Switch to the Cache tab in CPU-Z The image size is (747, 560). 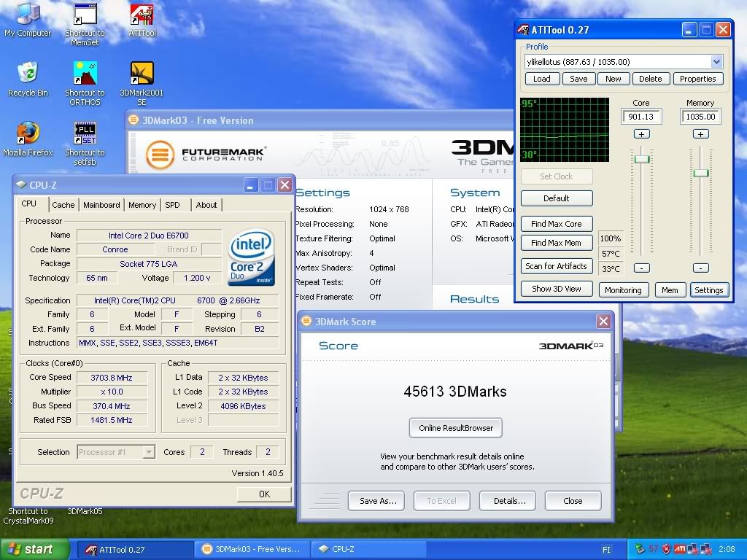point(63,205)
